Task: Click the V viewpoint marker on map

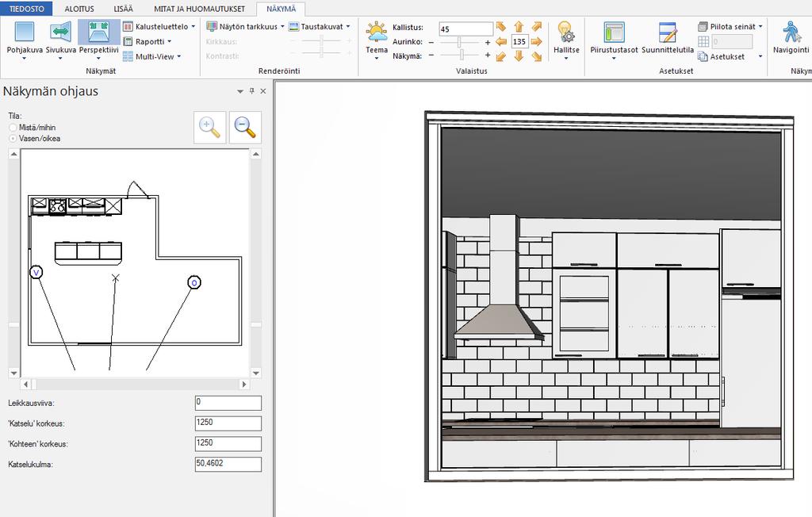Action: coord(36,272)
